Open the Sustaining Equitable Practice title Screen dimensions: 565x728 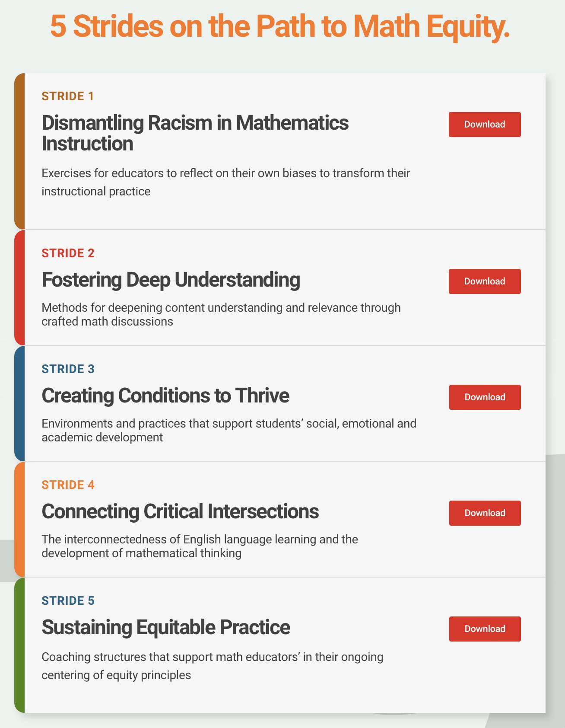[166, 627]
